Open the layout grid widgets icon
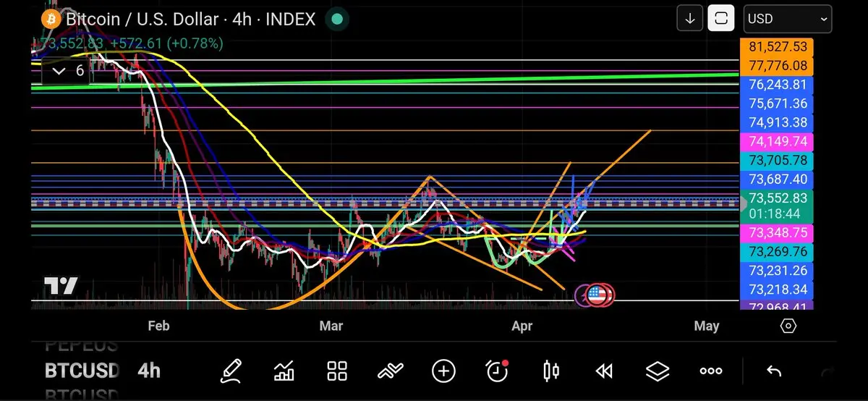The height and width of the screenshot is (401, 868). [x=337, y=371]
